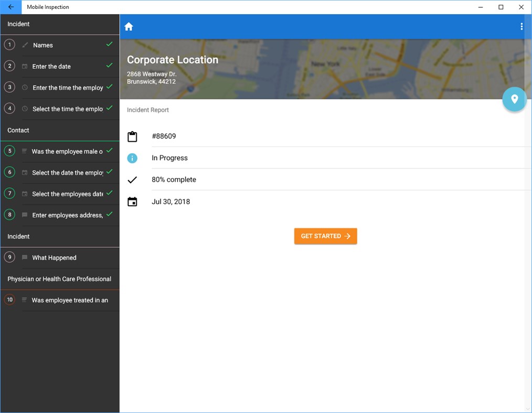
Task: Open step 9 What Happened
Action: 54,257
